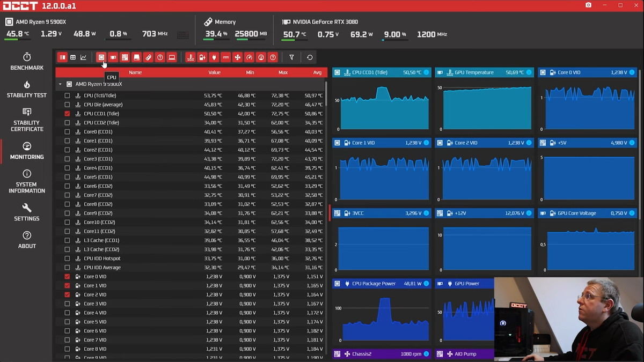Toggle the memory stick filter icon
The image size is (644, 362).
pyautogui.click(x=148, y=57)
